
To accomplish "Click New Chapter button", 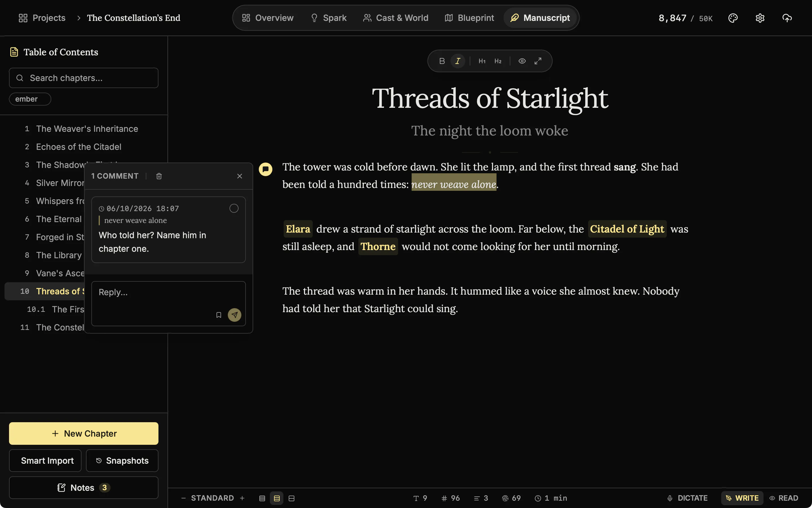I will coord(83,433).
